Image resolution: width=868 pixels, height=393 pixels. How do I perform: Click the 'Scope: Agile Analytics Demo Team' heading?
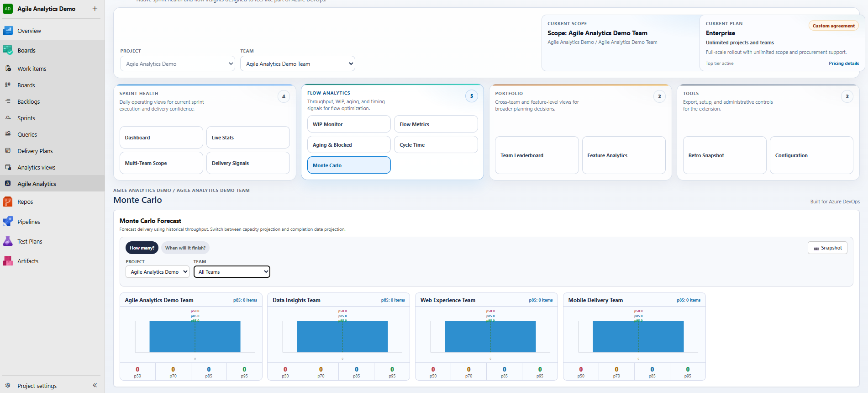pyautogui.click(x=597, y=33)
